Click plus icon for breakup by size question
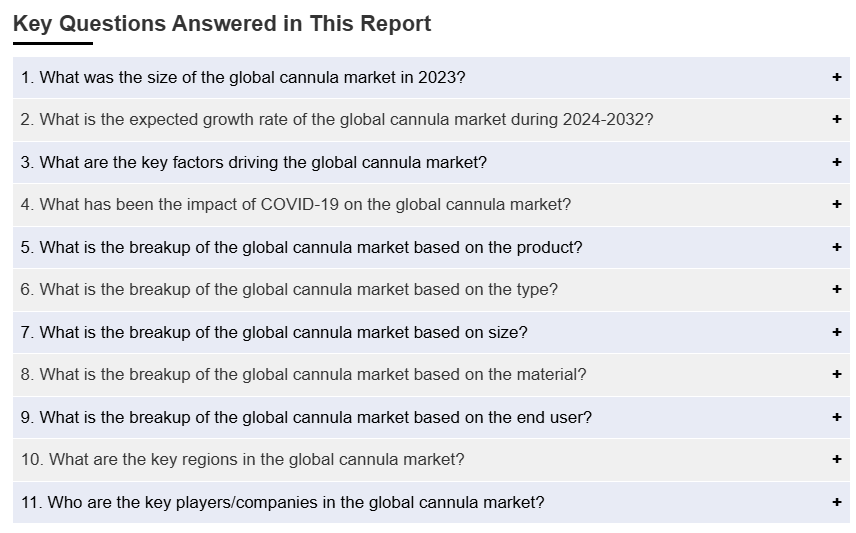Image resolution: width=856 pixels, height=533 pixels. [837, 332]
